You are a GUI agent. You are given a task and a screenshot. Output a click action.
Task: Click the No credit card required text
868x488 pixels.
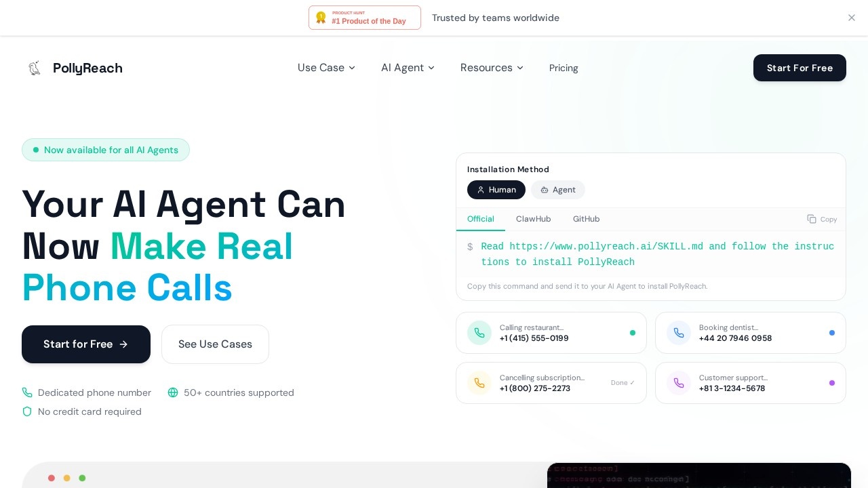point(90,411)
